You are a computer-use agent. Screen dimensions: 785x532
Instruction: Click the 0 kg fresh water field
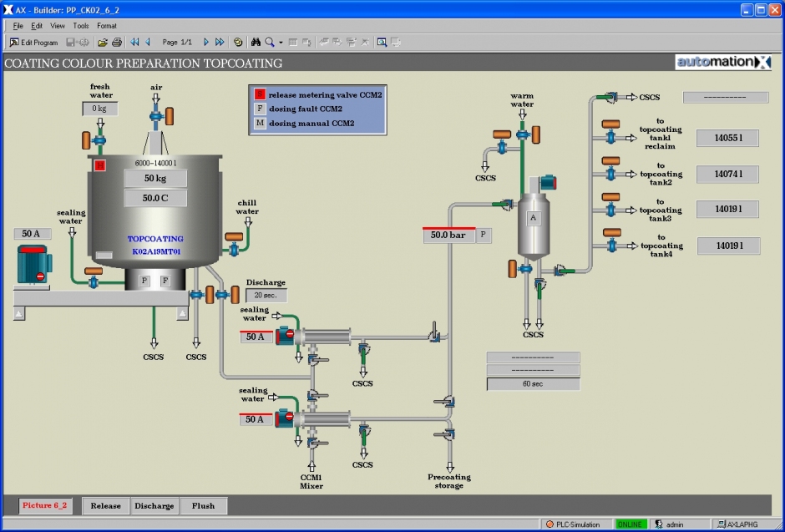point(100,109)
